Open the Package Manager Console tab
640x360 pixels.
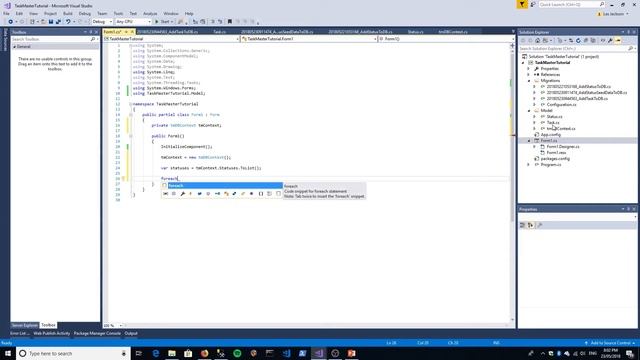point(97,333)
